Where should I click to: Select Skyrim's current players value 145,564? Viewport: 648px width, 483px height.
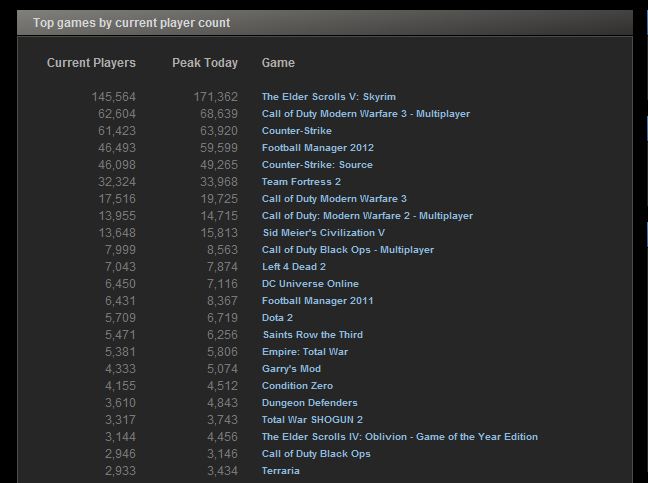tap(114, 97)
